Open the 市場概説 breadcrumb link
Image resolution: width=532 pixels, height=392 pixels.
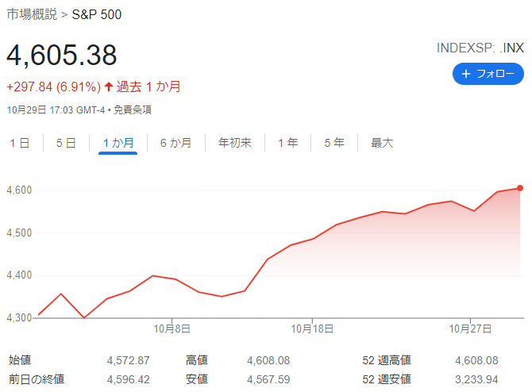point(32,14)
